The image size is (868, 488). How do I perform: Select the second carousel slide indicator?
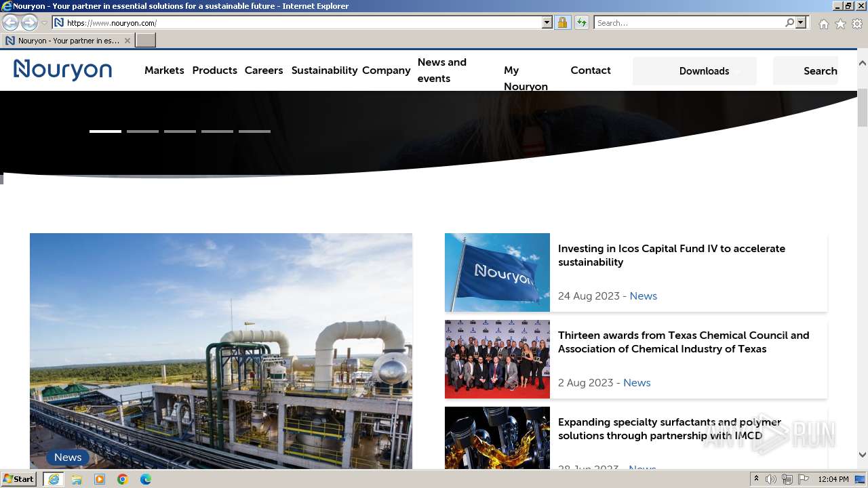coord(142,131)
